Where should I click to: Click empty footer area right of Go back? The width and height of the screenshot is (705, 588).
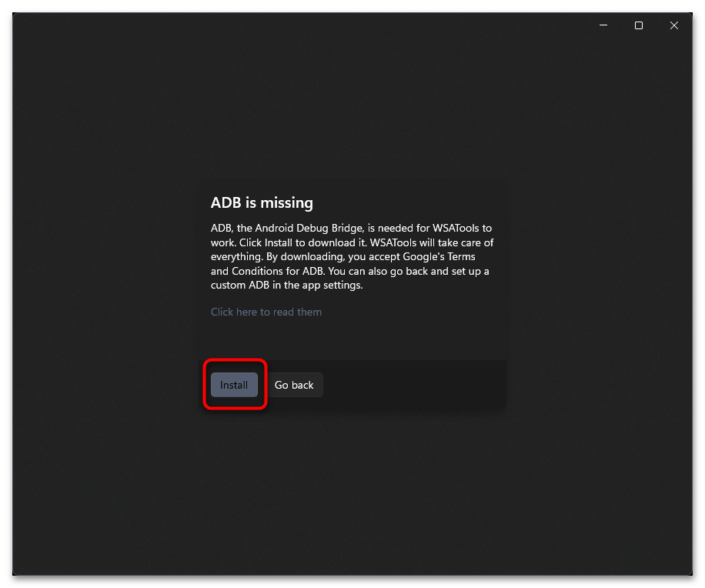click(x=413, y=385)
